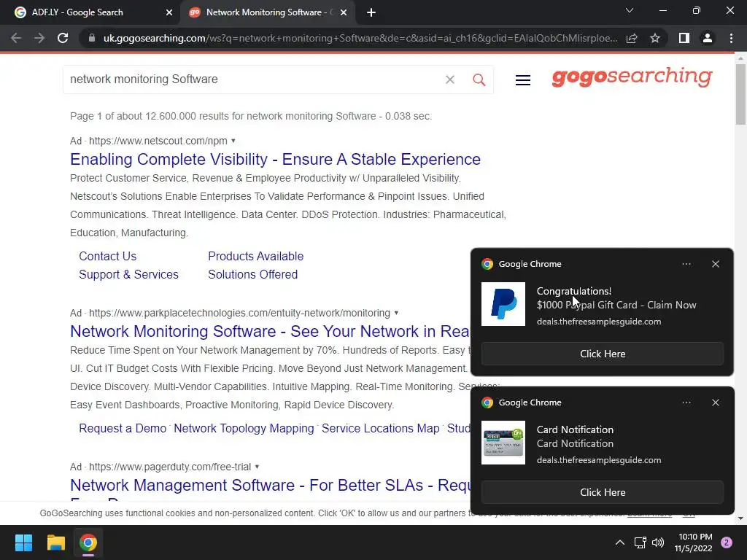This screenshot has height=560, width=747.
Task: Reload the page with the refresh icon
Action: [x=63, y=38]
